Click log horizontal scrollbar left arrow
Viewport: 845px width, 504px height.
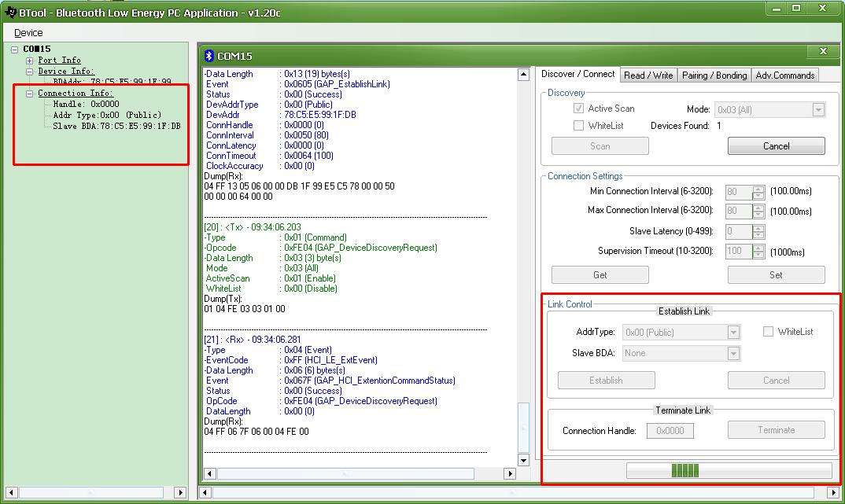(x=209, y=474)
